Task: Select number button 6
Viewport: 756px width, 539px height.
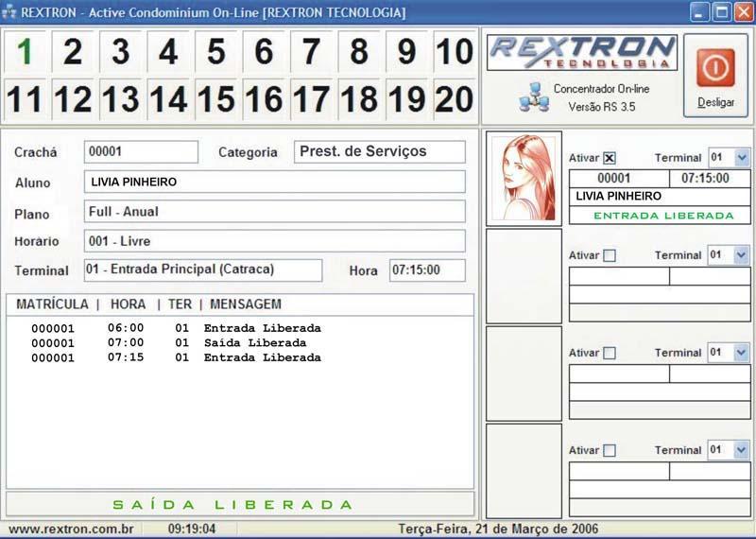Action: coord(264,51)
